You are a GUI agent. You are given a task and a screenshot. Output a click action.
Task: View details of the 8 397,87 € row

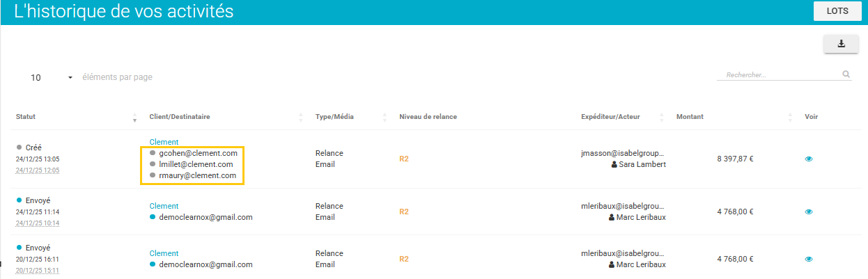809,159
